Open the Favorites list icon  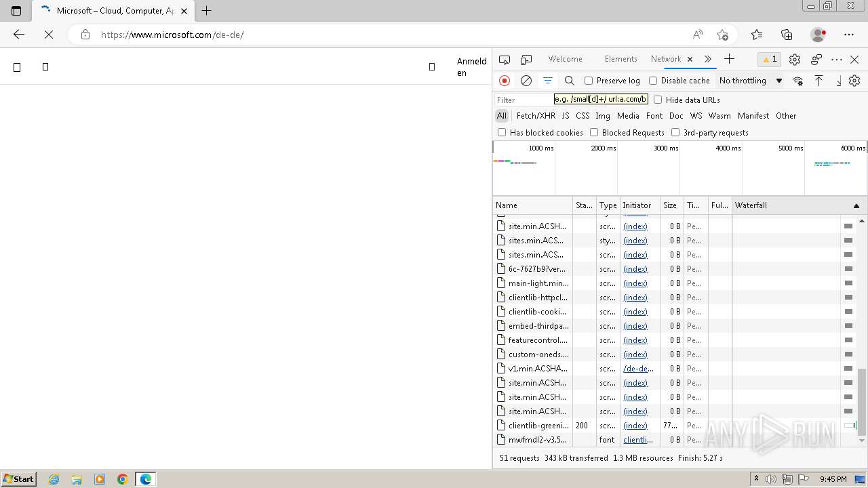pyautogui.click(x=757, y=35)
